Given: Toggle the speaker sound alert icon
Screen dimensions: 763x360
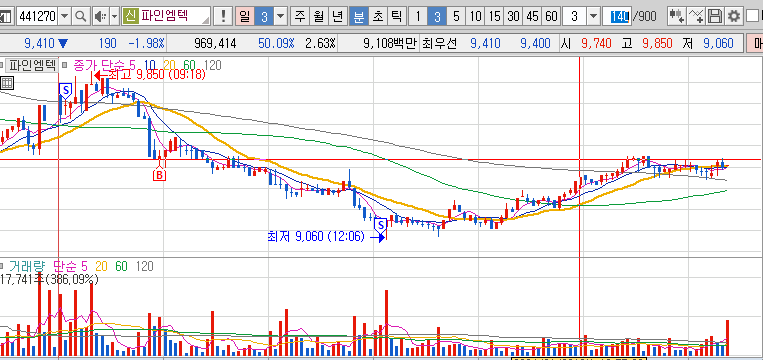Looking at the screenshot, I should (100, 17).
